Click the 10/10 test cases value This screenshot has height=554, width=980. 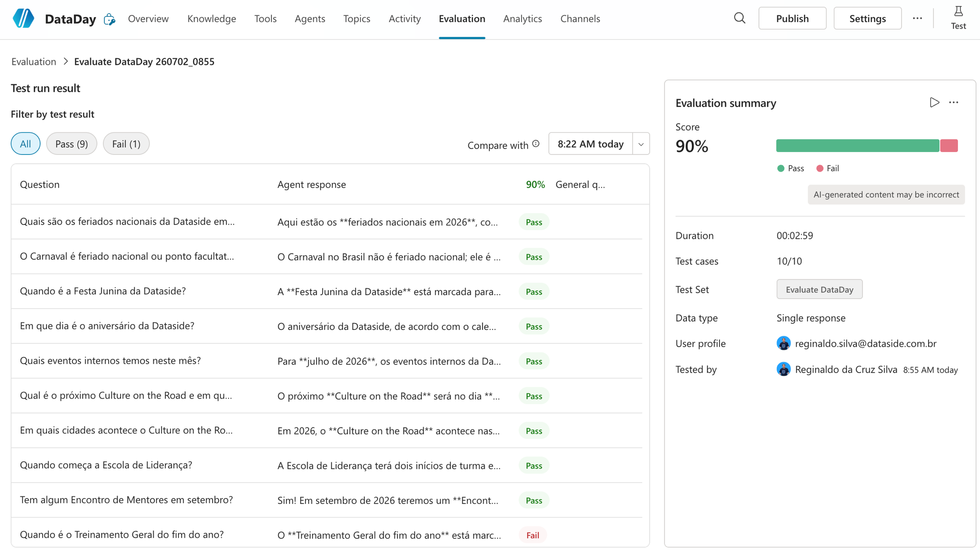(x=789, y=261)
